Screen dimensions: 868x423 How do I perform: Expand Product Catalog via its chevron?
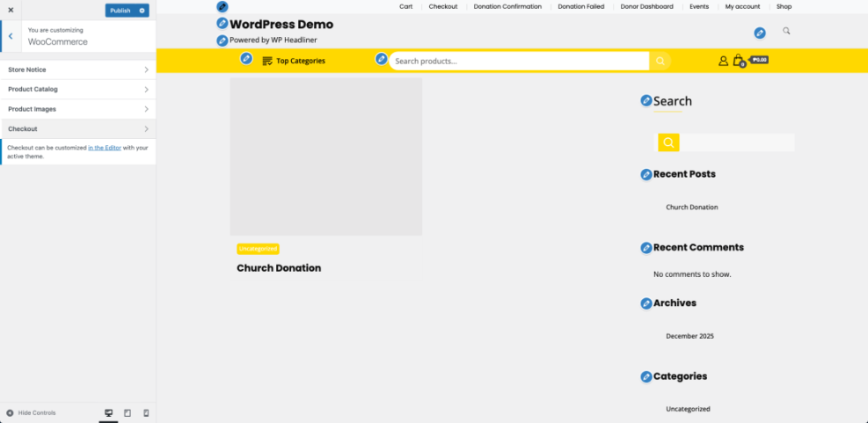point(147,89)
